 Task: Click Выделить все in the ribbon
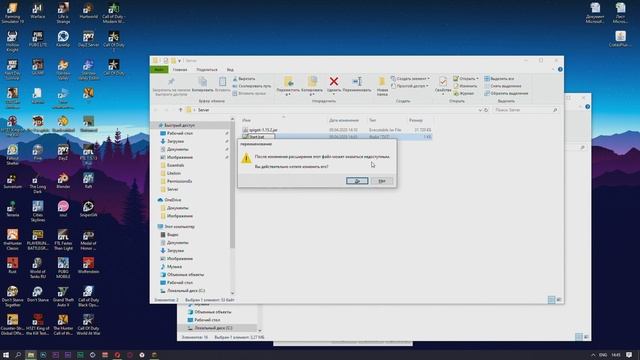499,78
